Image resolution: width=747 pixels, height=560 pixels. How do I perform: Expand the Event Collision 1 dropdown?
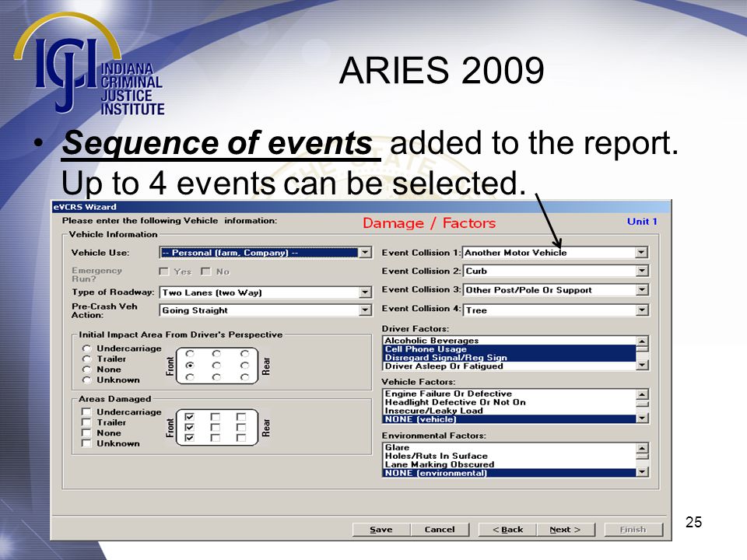[x=642, y=252]
